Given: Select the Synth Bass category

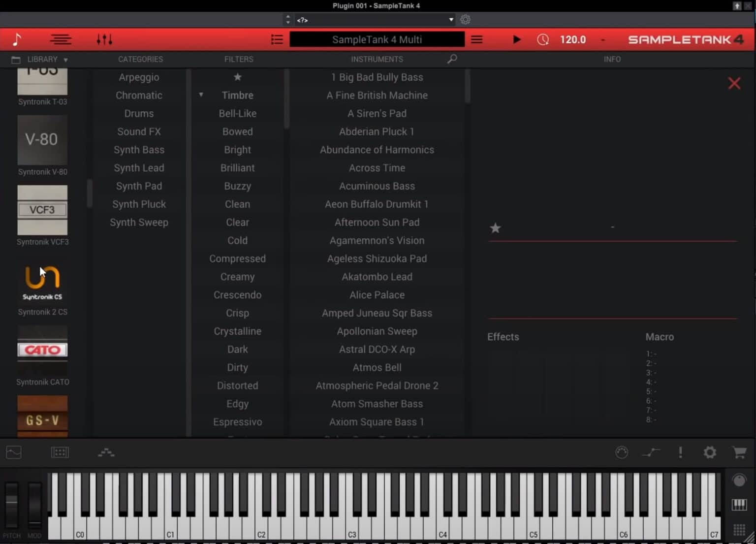Looking at the screenshot, I should coord(139,150).
